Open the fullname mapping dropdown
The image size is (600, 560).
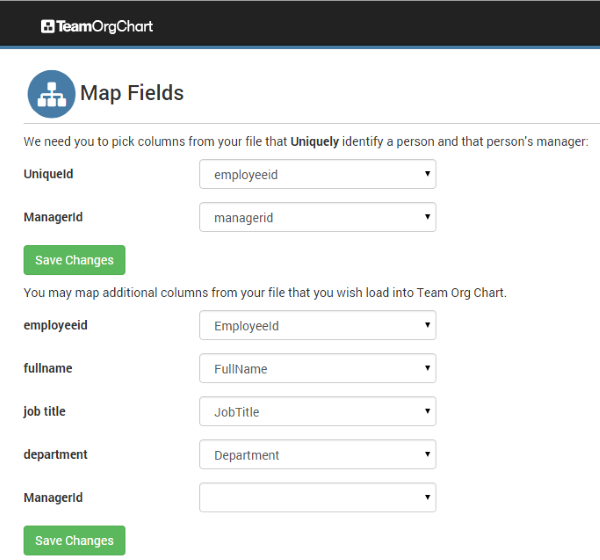tap(317, 368)
